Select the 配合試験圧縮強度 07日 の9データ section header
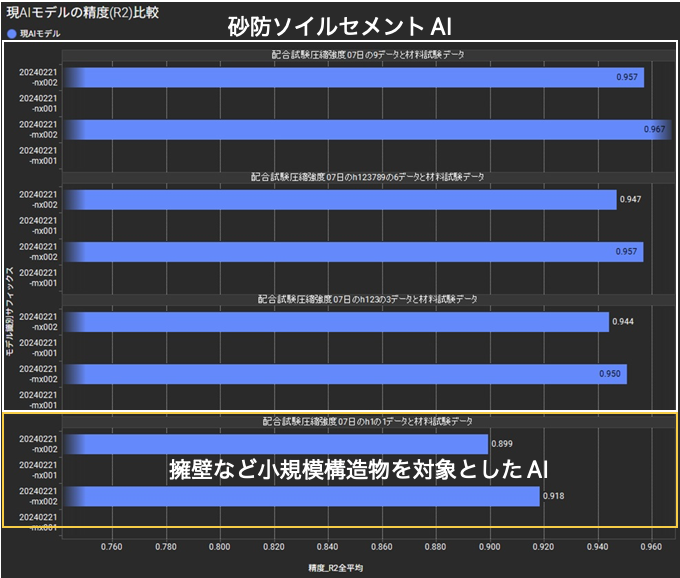This screenshot has width=680, height=578. point(366,55)
